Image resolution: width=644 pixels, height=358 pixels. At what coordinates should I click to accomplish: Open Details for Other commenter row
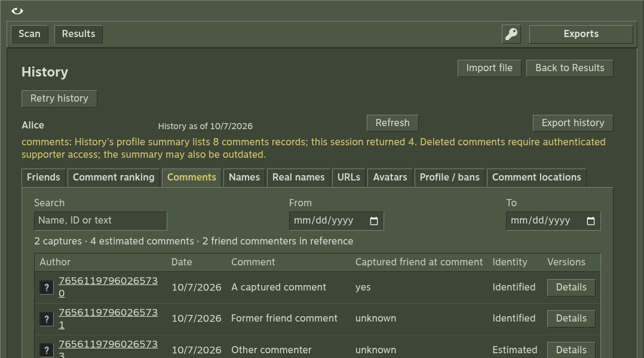571,350
